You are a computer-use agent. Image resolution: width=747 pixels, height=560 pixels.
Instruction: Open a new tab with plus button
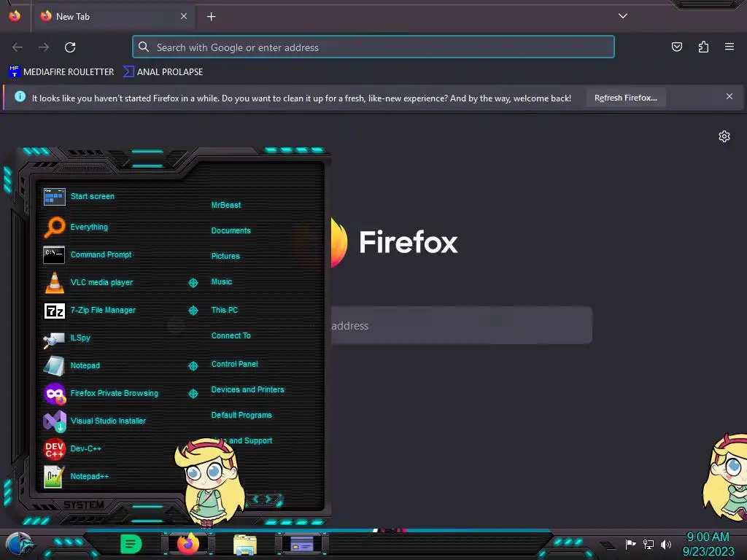coord(211,17)
